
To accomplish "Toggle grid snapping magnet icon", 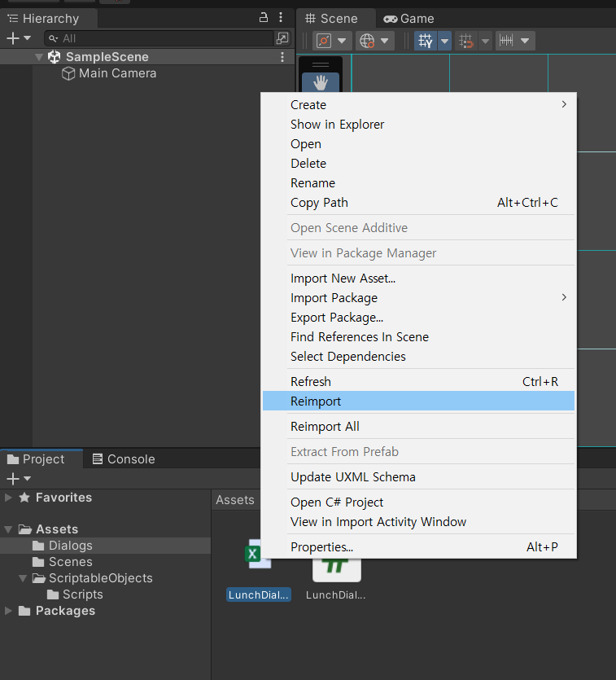I will click(x=466, y=41).
